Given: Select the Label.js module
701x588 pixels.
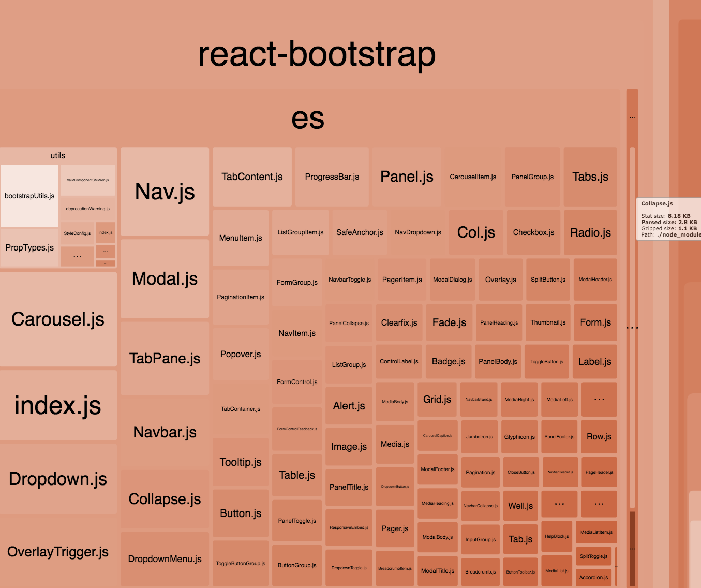Looking at the screenshot, I should point(594,361).
